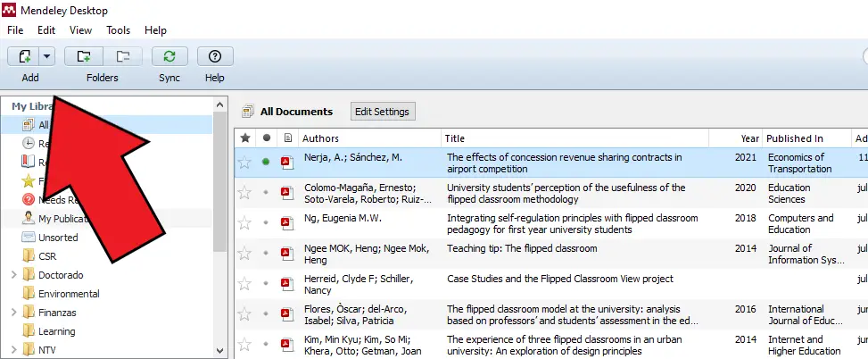Toggle read status dot for Herreid document
Screen dimensions: 868x359
tap(266, 284)
